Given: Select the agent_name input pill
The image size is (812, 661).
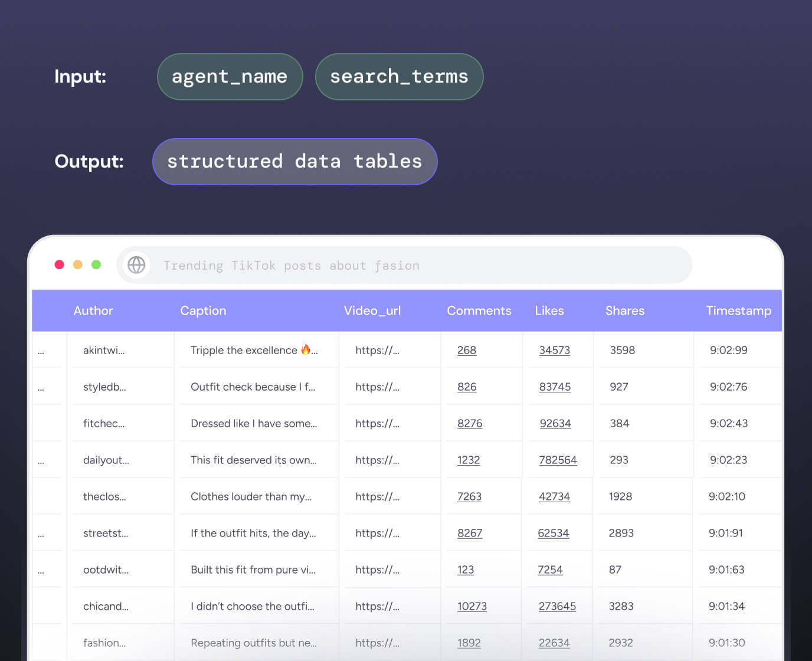Looking at the screenshot, I should point(230,76).
